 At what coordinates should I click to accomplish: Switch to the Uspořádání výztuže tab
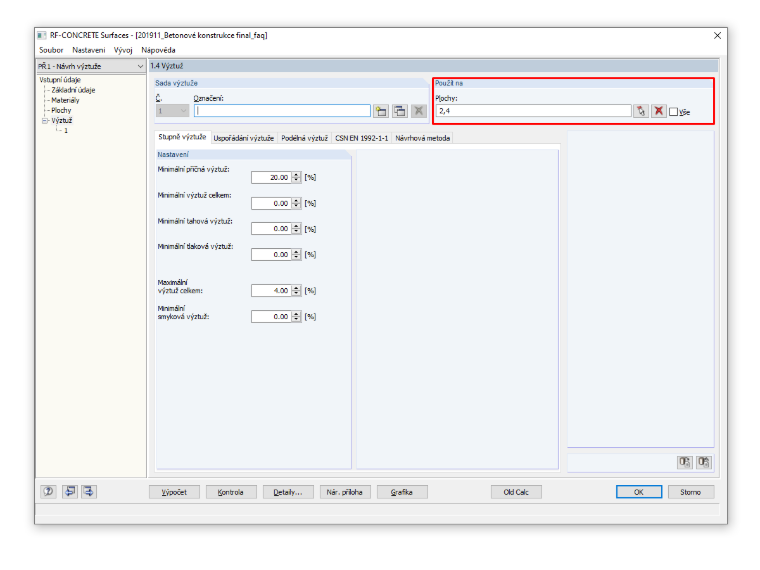point(244,138)
